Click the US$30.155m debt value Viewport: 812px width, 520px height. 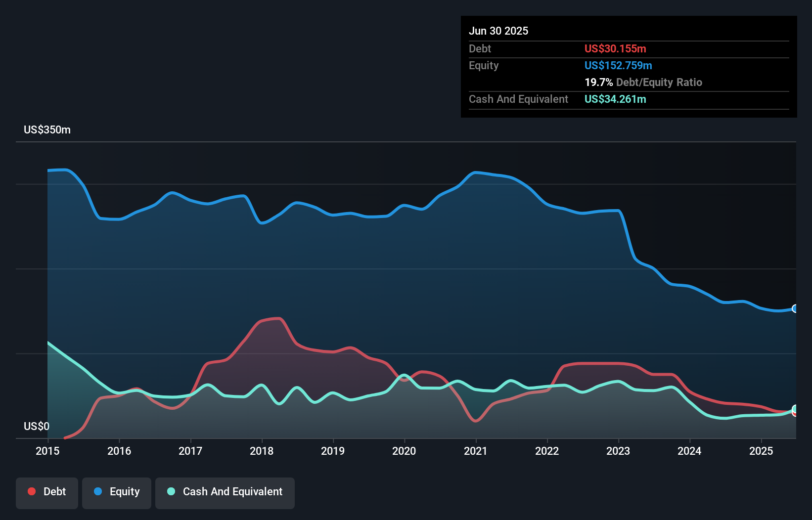pos(615,48)
